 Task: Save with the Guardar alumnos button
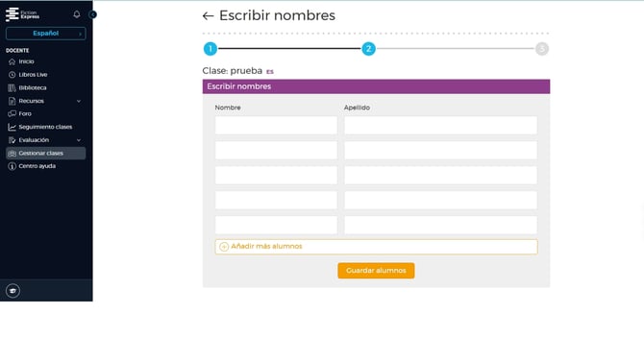pos(376,271)
